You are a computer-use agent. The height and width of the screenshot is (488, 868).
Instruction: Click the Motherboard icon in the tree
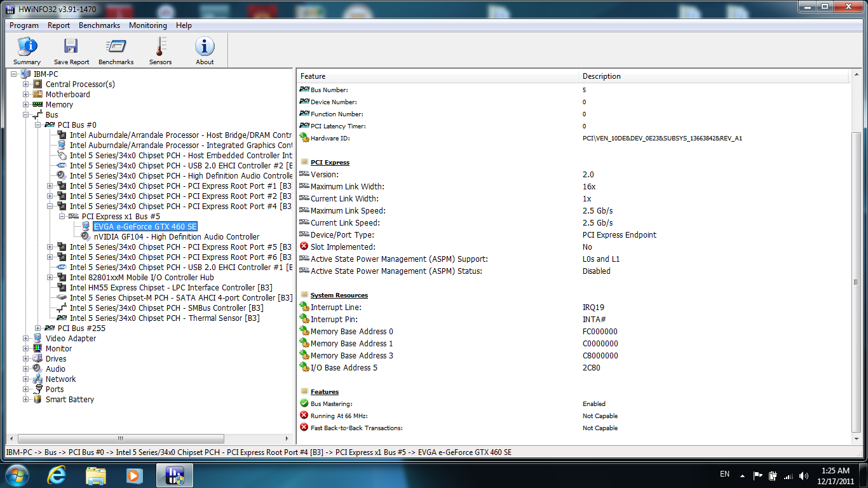pyautogui.click(x=38, y=94)
